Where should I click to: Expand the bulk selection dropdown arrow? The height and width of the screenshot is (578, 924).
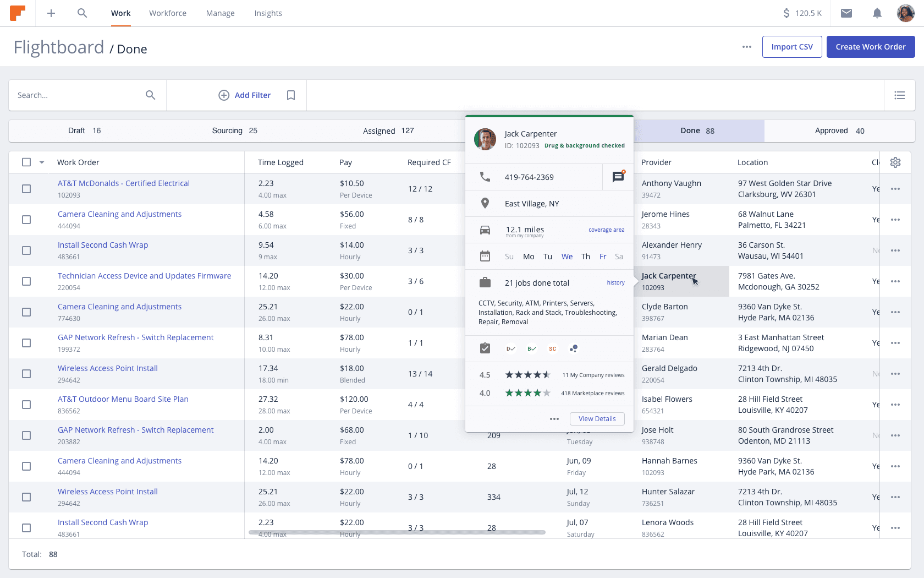42,162
